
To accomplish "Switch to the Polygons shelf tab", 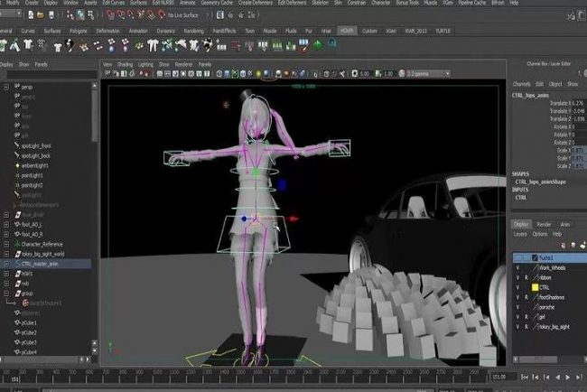I will click(x=79, y=31).
